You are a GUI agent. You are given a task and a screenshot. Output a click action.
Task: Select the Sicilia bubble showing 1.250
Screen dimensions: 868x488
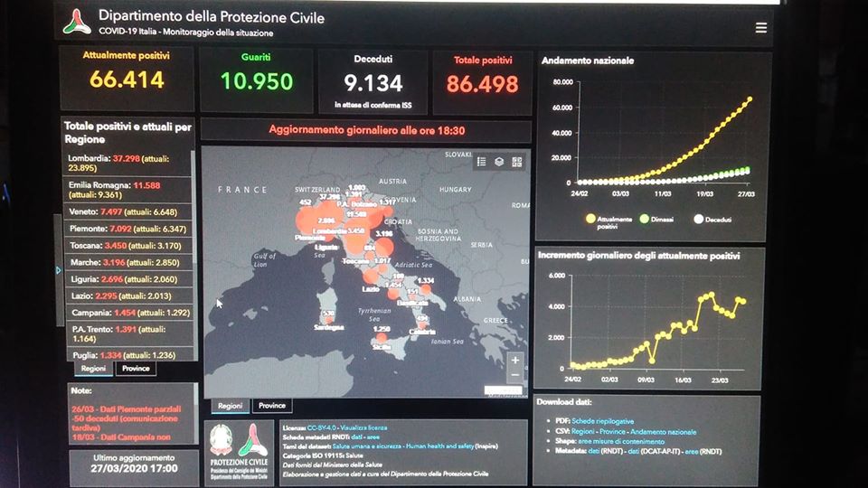coord(381,336)
